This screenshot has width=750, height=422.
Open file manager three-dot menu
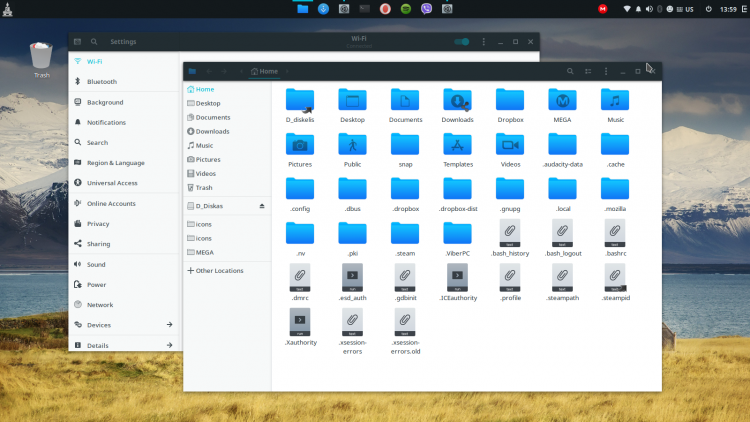[606, 71]
